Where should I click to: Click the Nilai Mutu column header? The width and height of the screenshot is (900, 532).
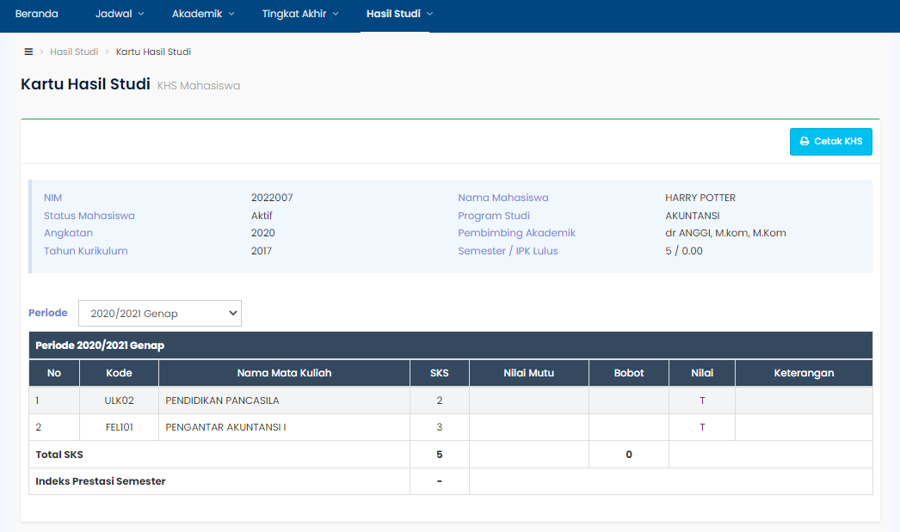coord(528,373)
